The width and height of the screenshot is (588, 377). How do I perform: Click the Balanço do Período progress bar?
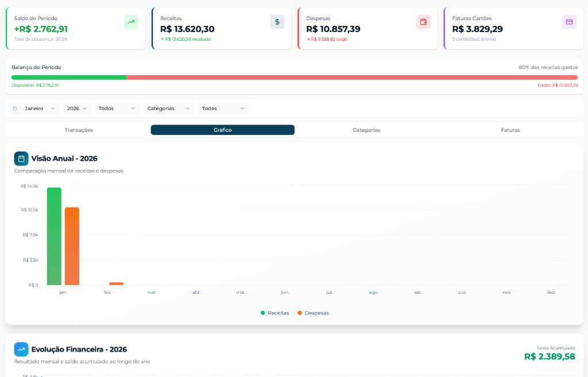[295, 77]
